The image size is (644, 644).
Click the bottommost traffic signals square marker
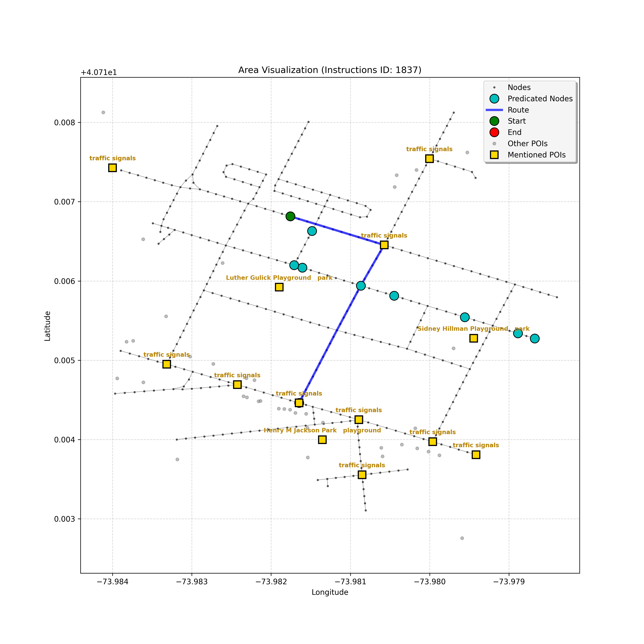point(362,475)
